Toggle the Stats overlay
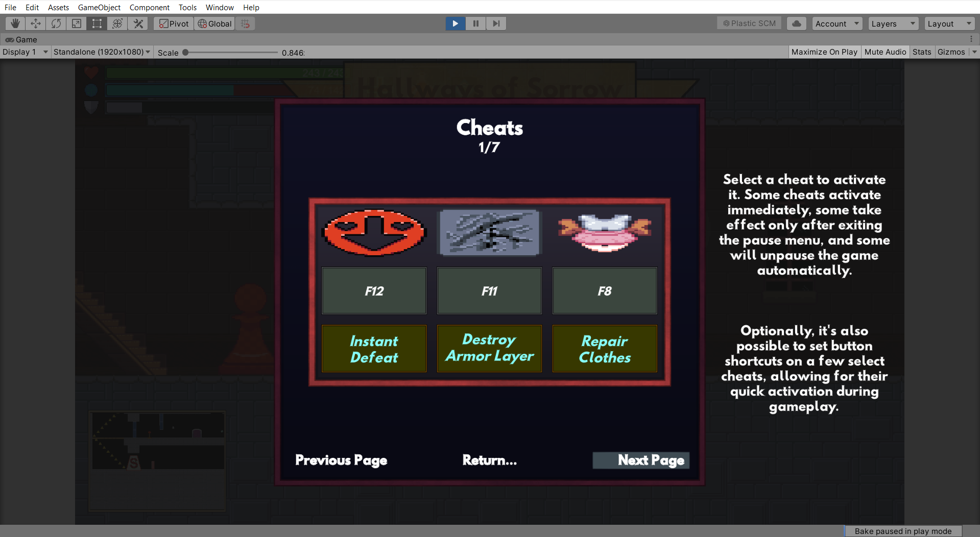This screenshot has width=980, height=537. coord(922,52)
